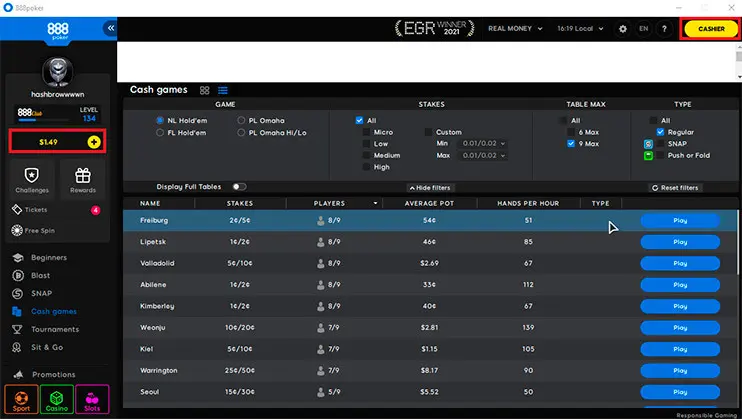742x419 pixels.
Task: Open the Min stakes dropdown
Action: coord(481,144)
